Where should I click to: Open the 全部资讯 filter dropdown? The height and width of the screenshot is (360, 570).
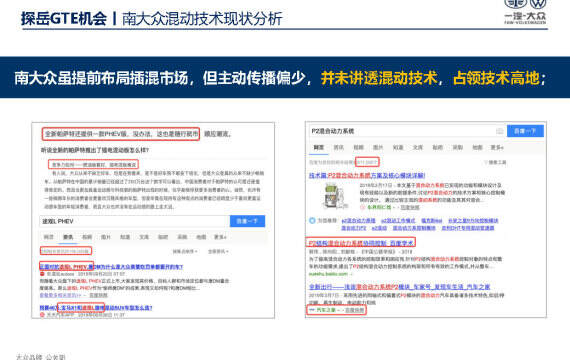[x=218, y=251]
